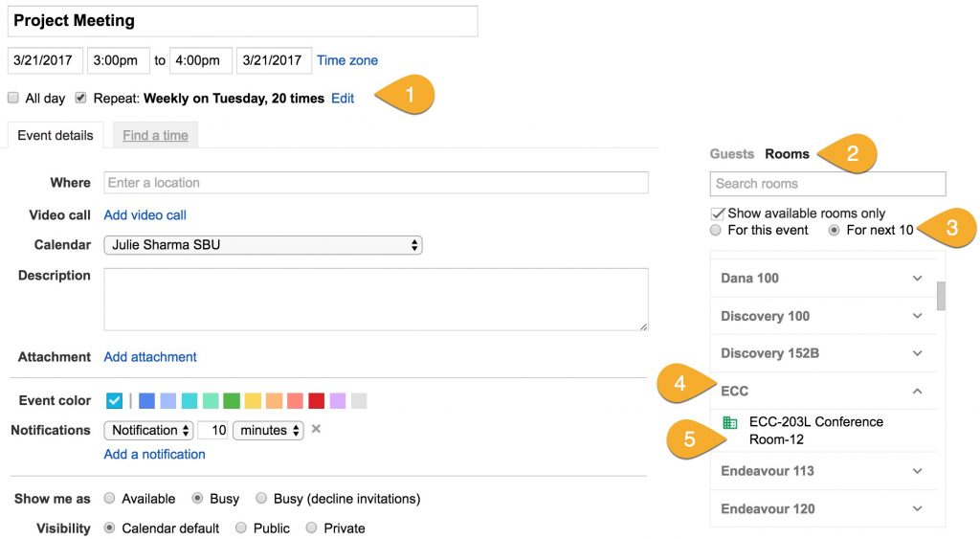Screen dimensions: 980x539
Task: Switch to the Guests tab
Action: click(731, 154)
